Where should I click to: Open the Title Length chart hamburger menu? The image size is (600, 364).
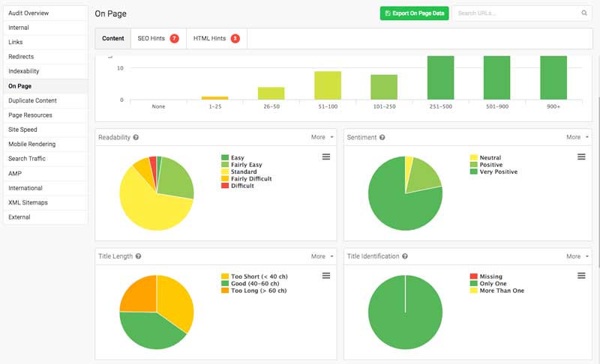click(326, 276)
